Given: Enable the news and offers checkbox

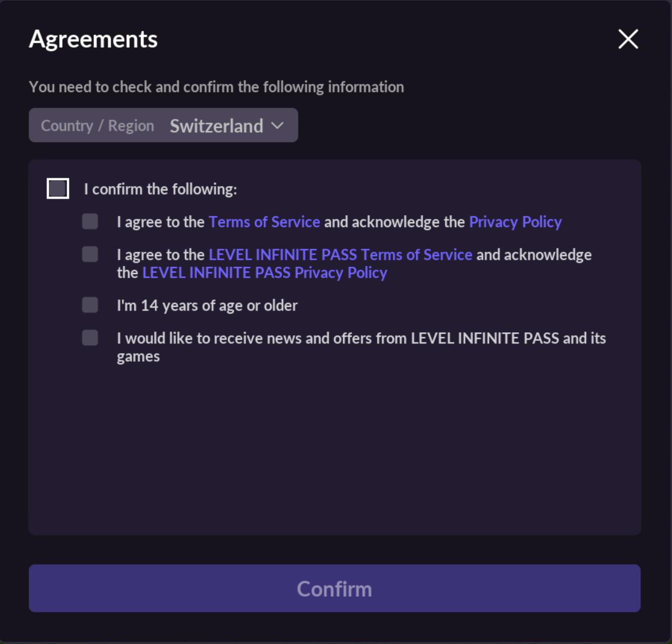Looking at the screenshot, I should point(90,338).
